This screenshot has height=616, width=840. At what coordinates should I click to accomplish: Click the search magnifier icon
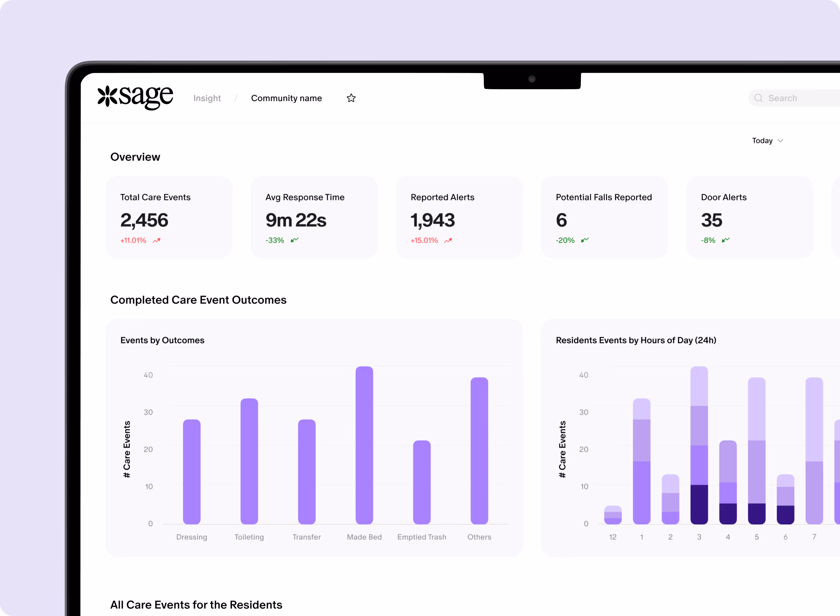coord(758,98)
